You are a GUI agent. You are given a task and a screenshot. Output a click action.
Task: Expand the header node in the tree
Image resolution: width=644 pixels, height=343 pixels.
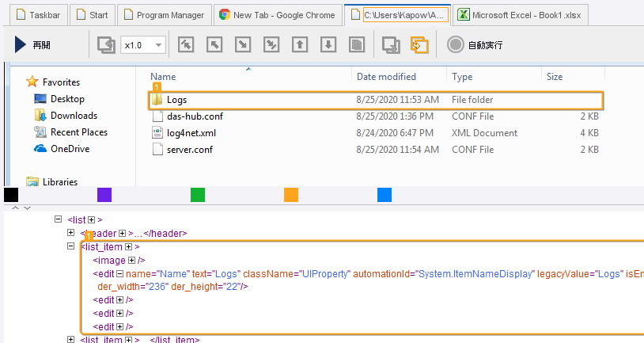click(x=72, y=233)
